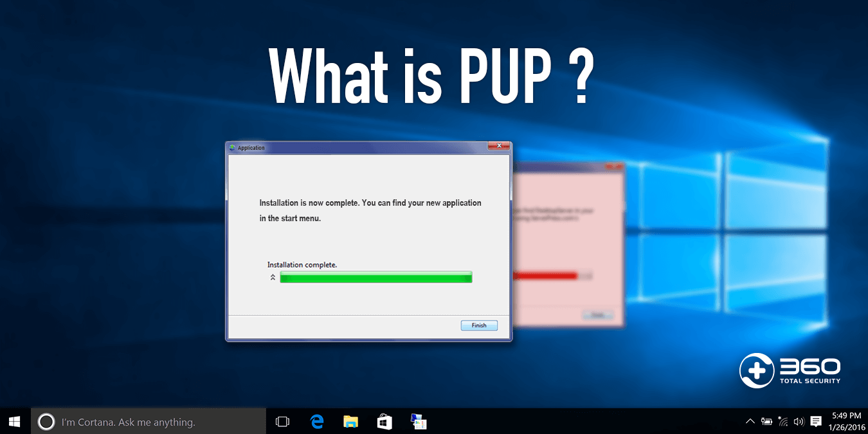Screen dimensions: 868x434
Task: Launch Microsoft Edge from the taskbar
Action: click(x=316, y=421)
